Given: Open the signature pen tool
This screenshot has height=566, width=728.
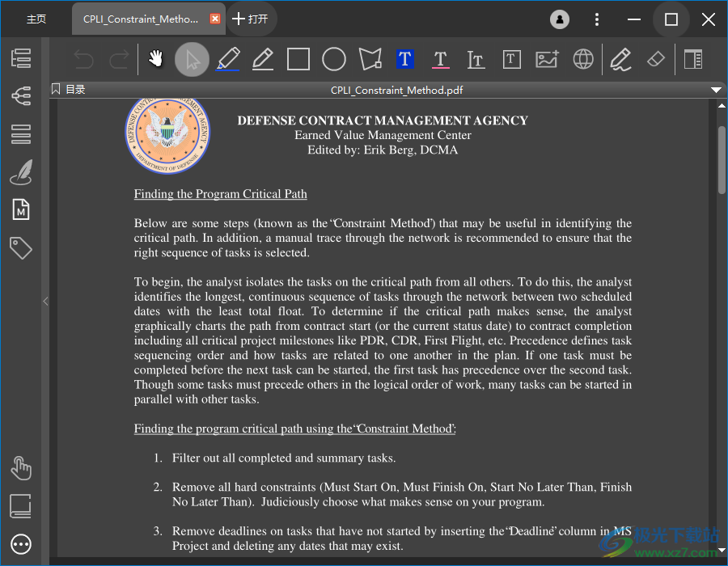Looking at the screenshot, I should 620,59.
